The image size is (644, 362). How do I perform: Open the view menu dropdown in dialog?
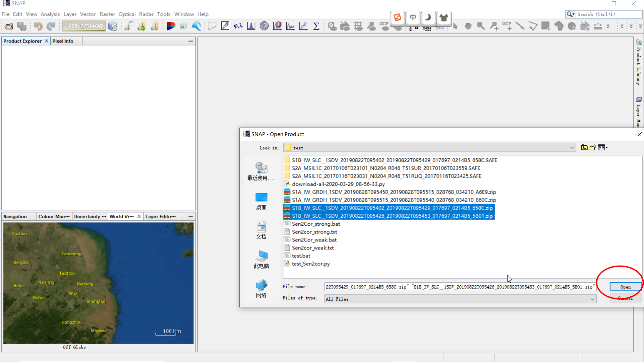[x=603, y=147]
